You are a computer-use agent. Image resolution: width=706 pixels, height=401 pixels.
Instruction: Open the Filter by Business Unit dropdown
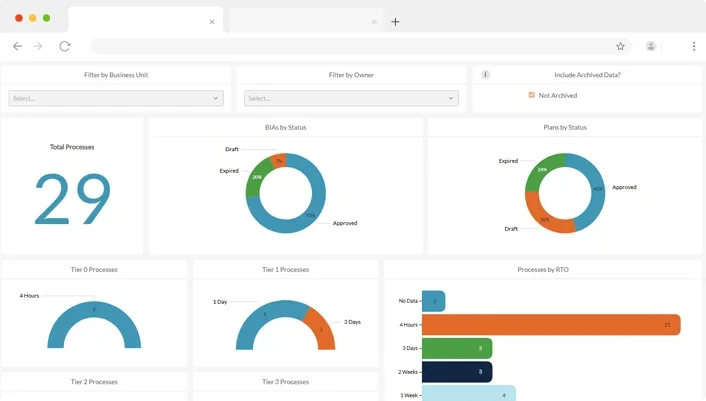pos(116,98)
